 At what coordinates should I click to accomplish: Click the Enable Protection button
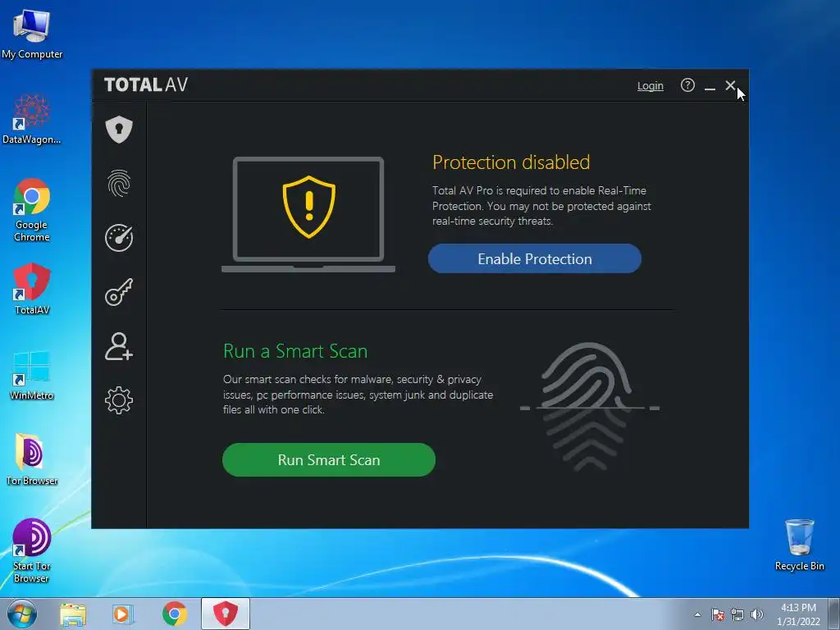tap(534, 258)
